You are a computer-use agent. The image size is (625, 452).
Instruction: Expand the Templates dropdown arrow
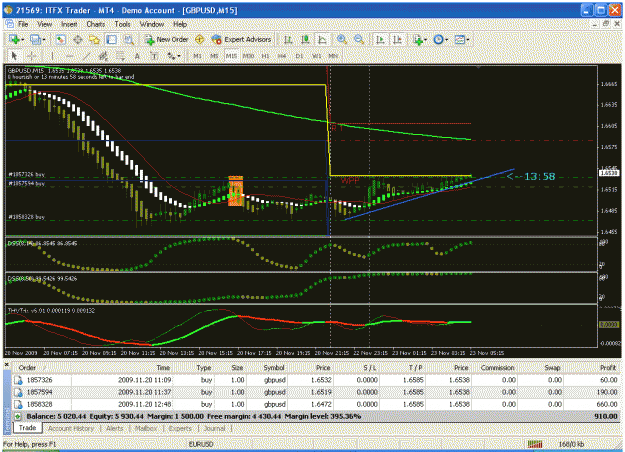[x=468, y=39]
